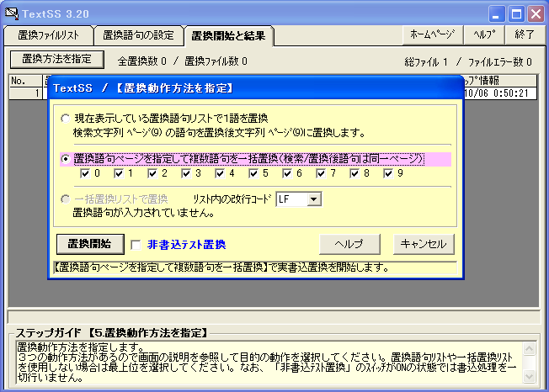Select radio for batch replace by phrase pages
The height and width of the screenshot is (392, 549).
[66, 159]
